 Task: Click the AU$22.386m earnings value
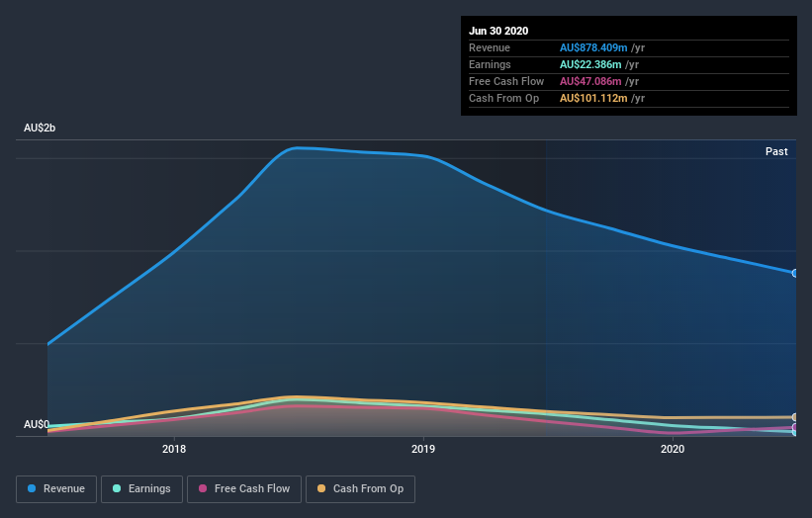point(590,64)
